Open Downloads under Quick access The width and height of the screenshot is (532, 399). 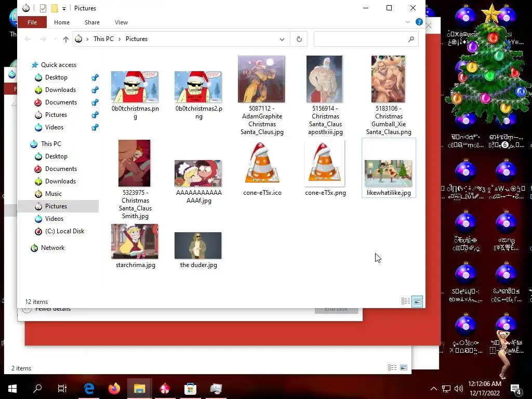tap(60, 90)
